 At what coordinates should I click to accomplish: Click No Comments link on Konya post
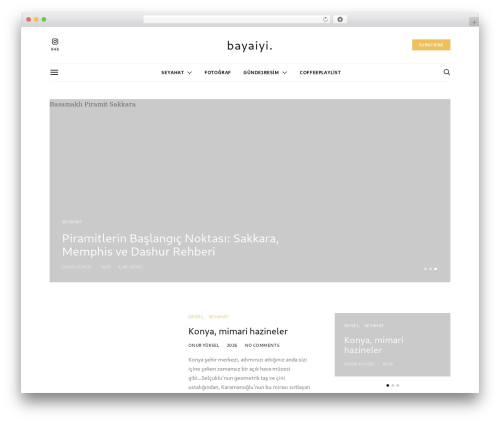[x=262, y=345]
